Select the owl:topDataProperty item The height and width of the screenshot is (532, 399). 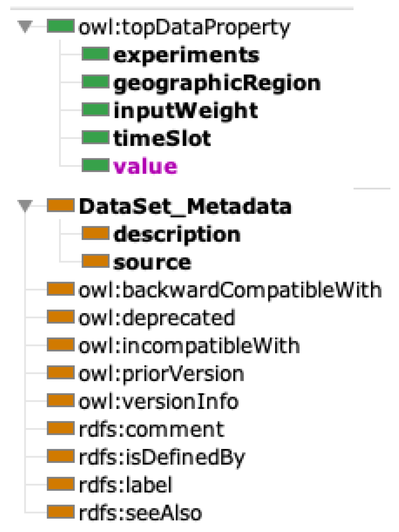coord(184,27)
